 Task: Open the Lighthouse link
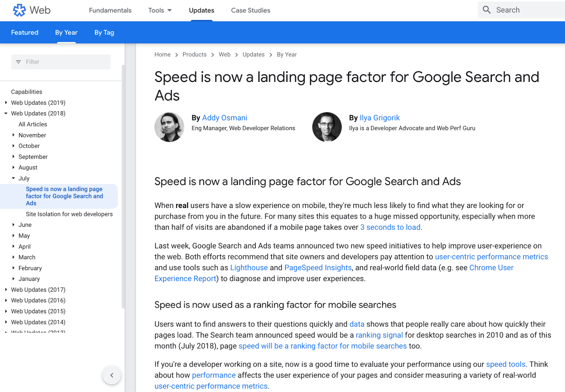(x=249, y=268)
